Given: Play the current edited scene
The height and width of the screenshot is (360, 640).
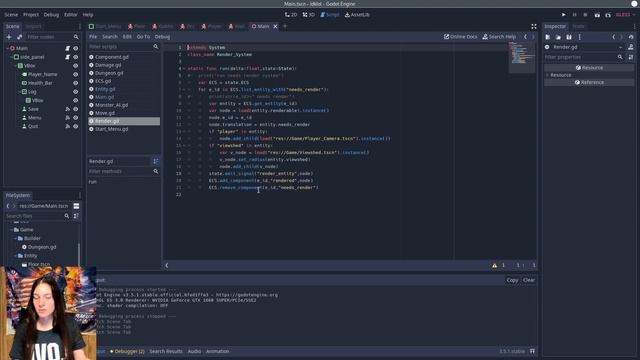Looking at the screenshot, I should [x=597, y=15].
